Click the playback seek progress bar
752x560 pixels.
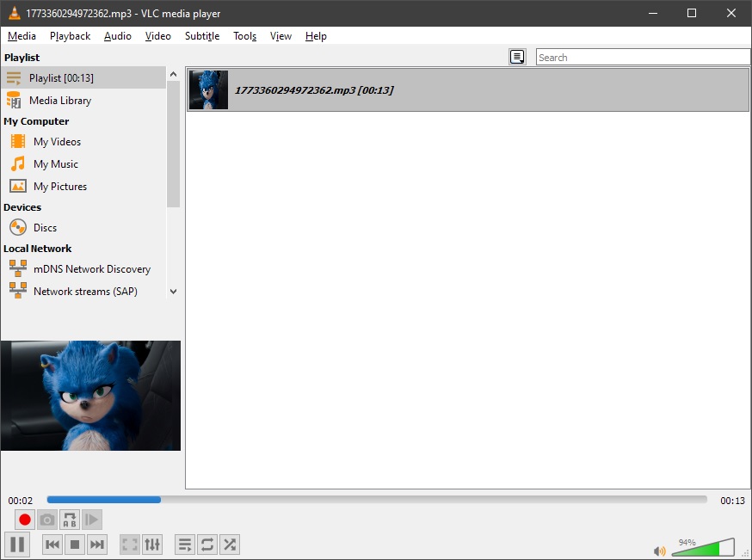click(x=377, y=500)
